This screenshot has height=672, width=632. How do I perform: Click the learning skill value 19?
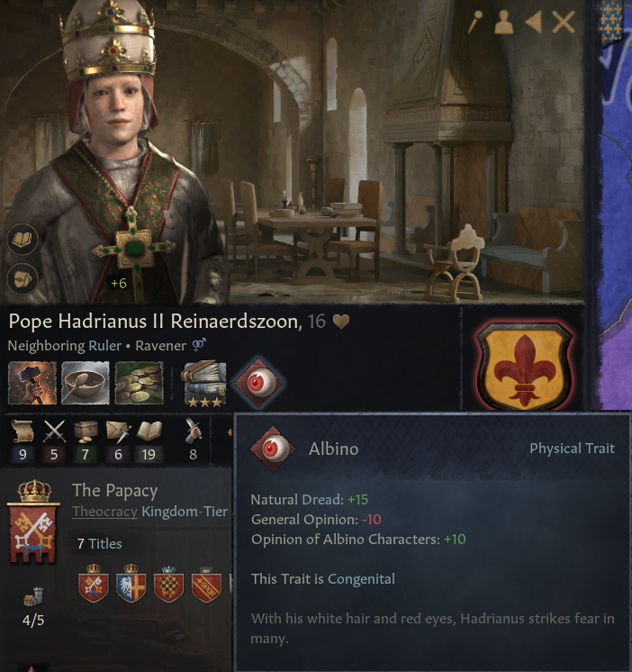click(149, 454)
